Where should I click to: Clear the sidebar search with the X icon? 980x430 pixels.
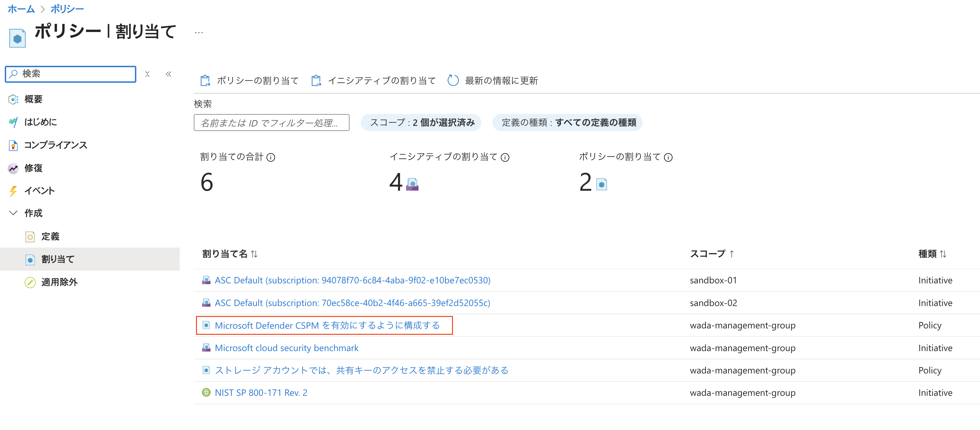point(147,74)
